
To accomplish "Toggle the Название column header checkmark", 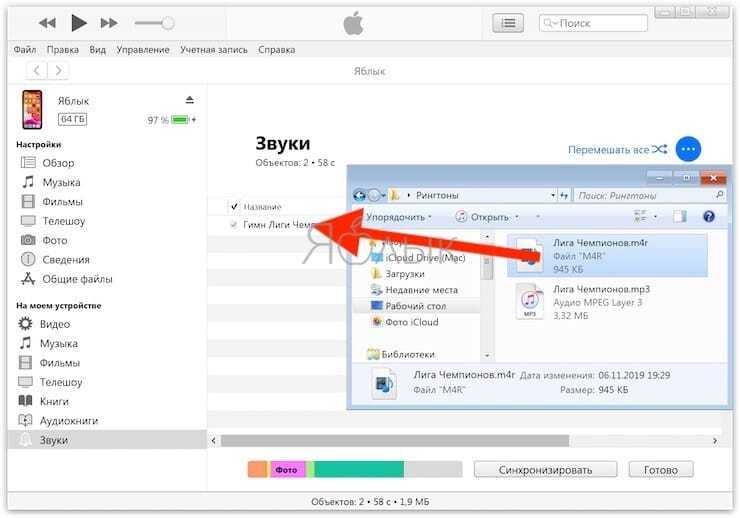I will pyautogui.click(x=234, y=207).
